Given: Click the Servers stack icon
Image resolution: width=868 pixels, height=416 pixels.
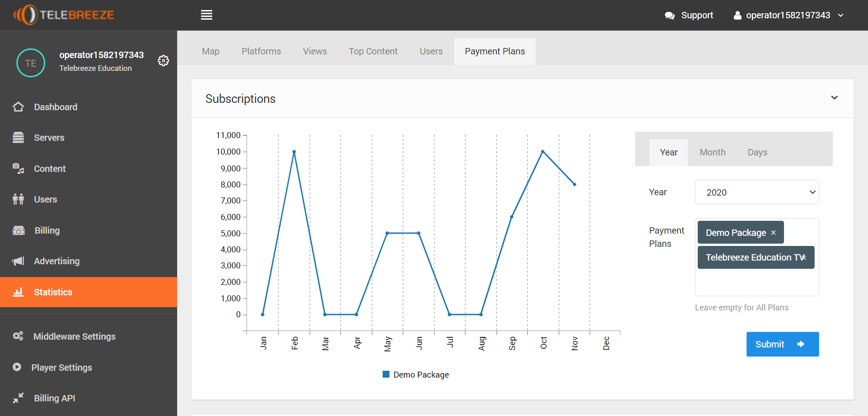Looking at the screenshot, I should pos(18,138).
